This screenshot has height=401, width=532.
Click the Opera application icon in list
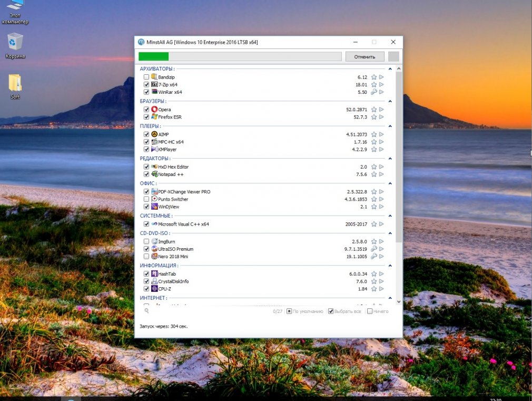pos(154,109)
